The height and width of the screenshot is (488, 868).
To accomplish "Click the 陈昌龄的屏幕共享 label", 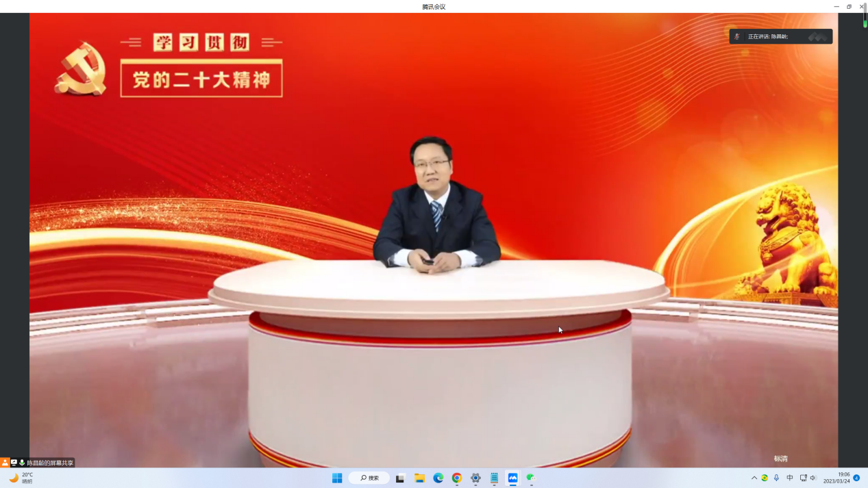I will click(50, 463).
